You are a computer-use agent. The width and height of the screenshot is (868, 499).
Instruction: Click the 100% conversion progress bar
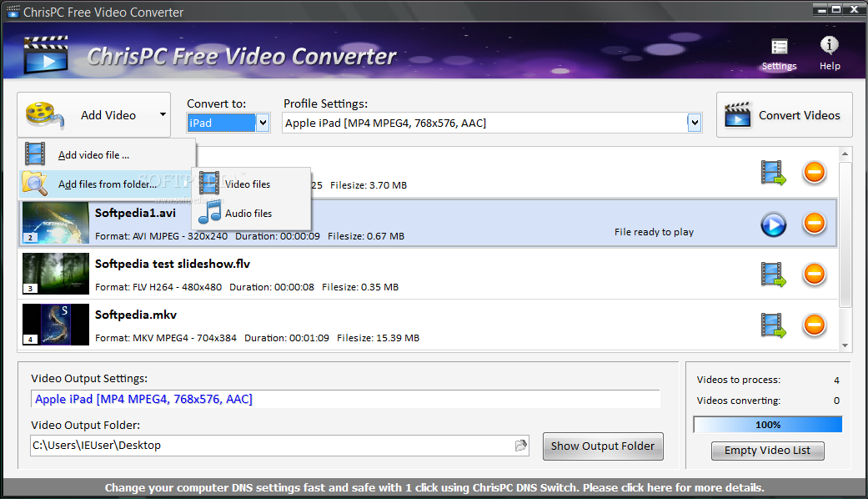[768, 425]
